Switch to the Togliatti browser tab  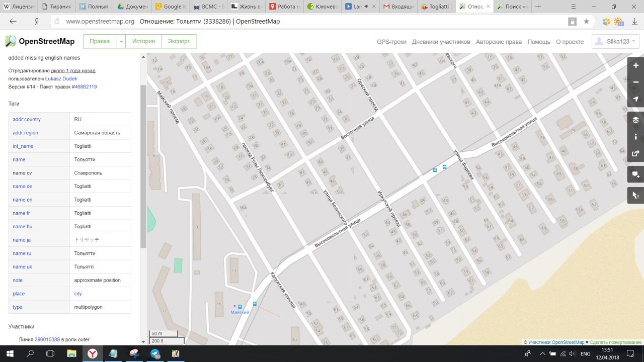(x=436, y=7)
